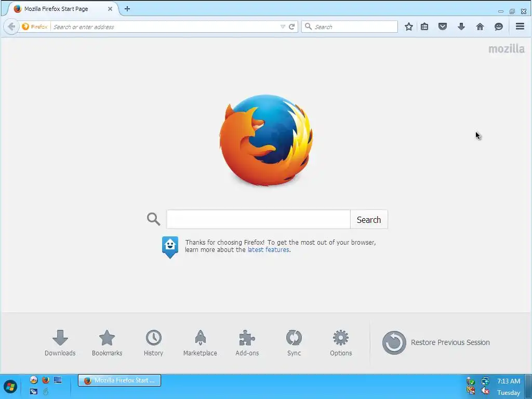The height and width of the screenshot is (399, 532).
Task: Save to Pocket icon in toolbar
Action: (443, 26)
